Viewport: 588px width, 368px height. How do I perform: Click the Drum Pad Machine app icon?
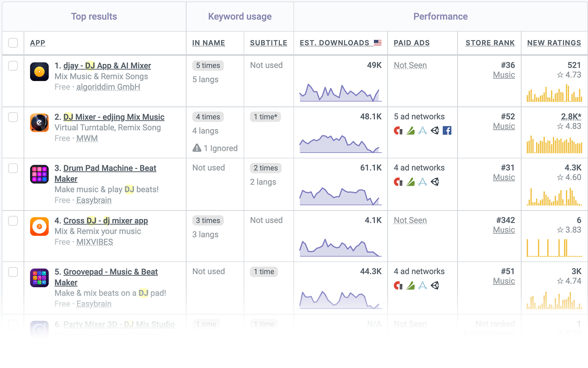39,174
